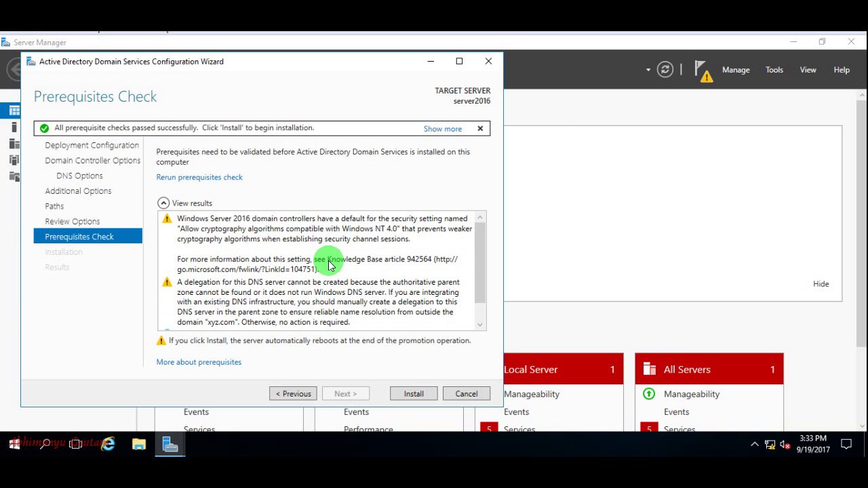Click Server Manager taskbar icon
This screenshot has height=488, width=868.
click(170, 445)
